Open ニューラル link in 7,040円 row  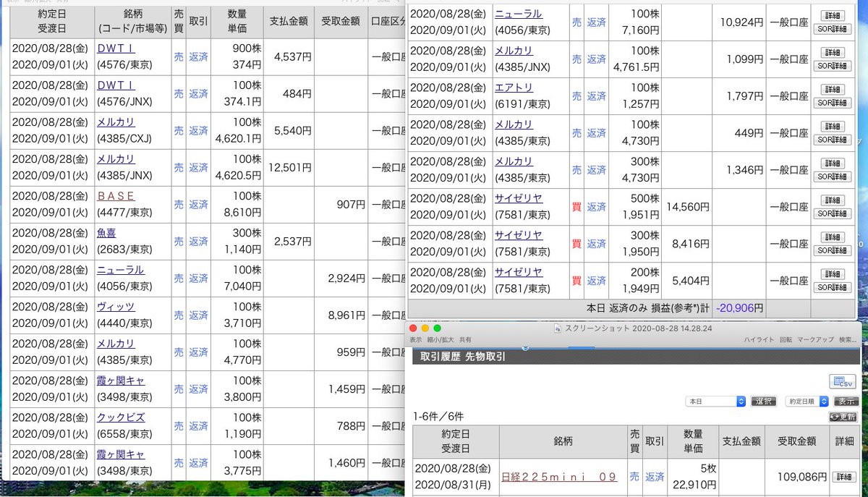120,269
